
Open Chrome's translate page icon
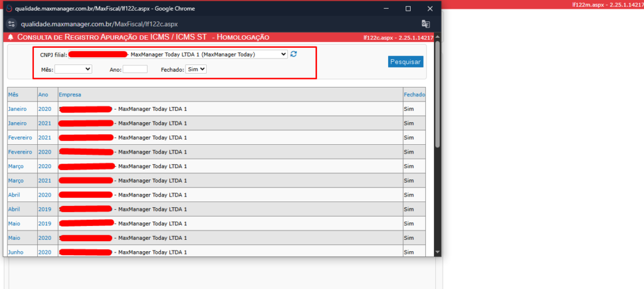[x=426, y=24]
